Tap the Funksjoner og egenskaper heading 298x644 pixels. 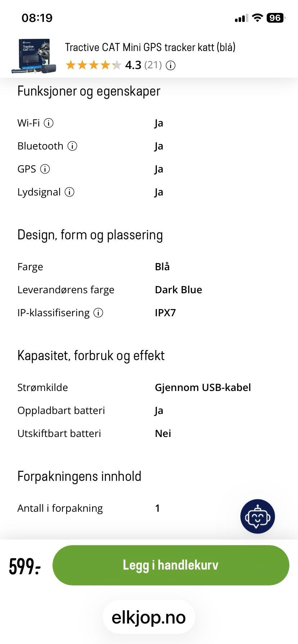coord(89,91)
